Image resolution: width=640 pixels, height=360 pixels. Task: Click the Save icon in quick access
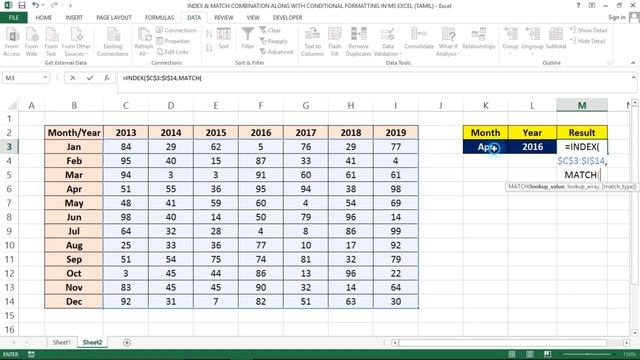point(22,5)
